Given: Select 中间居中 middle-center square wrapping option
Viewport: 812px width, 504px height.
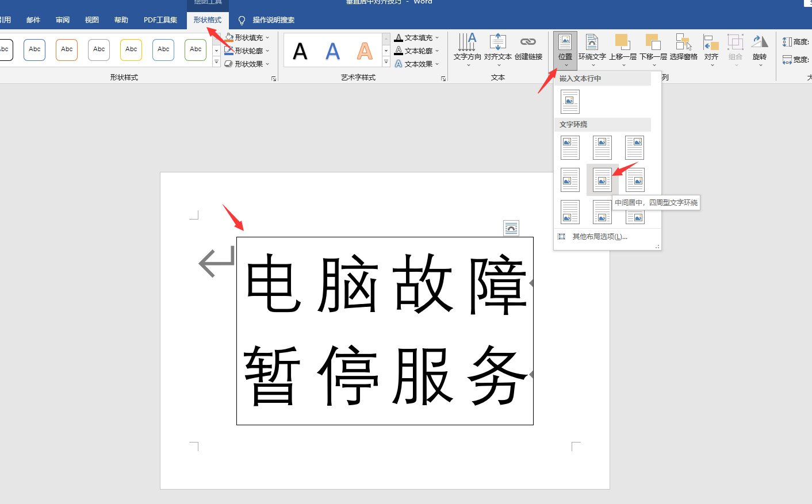Looking at the screenshot, I should tap(602, 180).
